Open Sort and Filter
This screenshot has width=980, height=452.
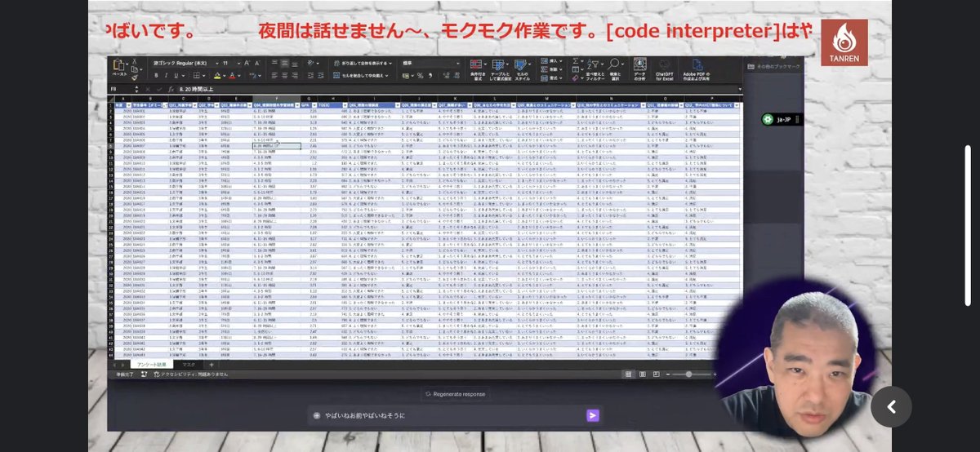pyautogui.click(x=595, y=70)
